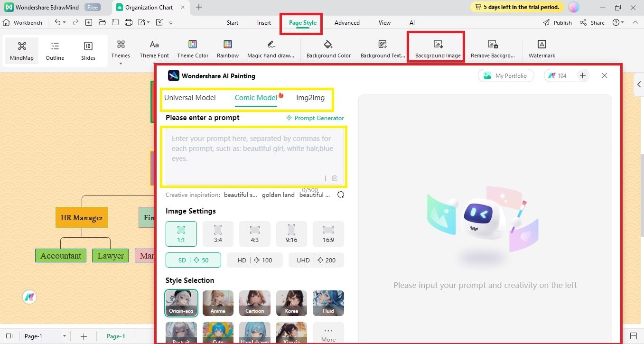This screenshot has height=344, width=644.
Task: Open Themes dropdown
Action: point(121,52)
